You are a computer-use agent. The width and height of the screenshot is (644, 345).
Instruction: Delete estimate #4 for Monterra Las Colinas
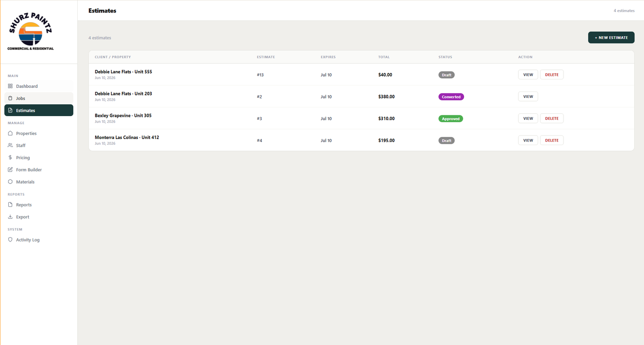pos(551,140)
